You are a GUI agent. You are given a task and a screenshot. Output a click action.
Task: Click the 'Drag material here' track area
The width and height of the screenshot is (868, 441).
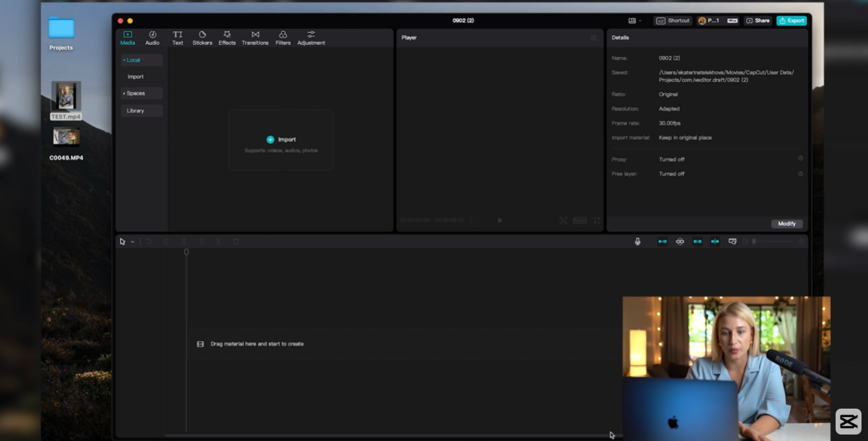click(x=405, y=344)
